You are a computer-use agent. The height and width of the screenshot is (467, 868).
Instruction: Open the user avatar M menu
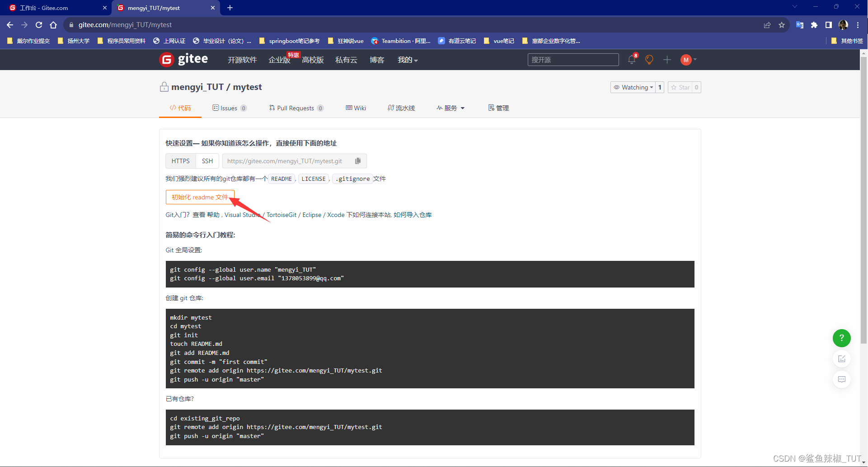click(688, 60)
